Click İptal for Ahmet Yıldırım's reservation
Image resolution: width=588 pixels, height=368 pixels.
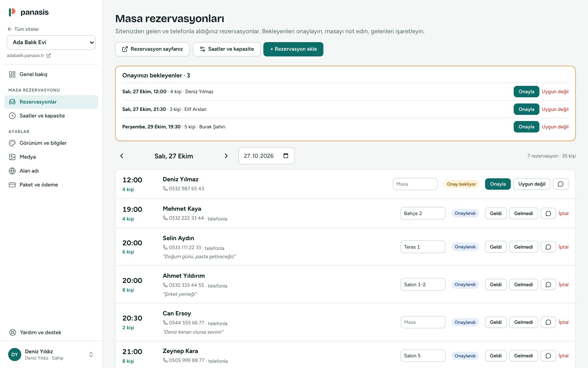(563, 285)
